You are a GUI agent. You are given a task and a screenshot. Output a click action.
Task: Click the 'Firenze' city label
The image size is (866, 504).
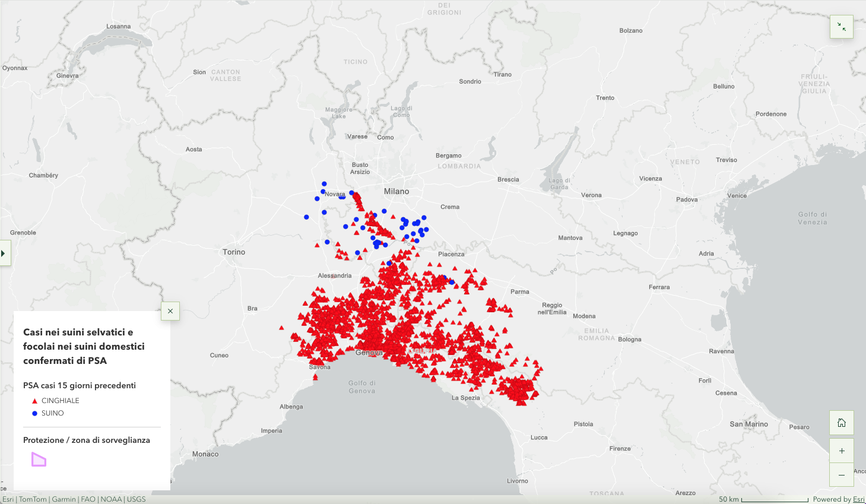[620, 448]
